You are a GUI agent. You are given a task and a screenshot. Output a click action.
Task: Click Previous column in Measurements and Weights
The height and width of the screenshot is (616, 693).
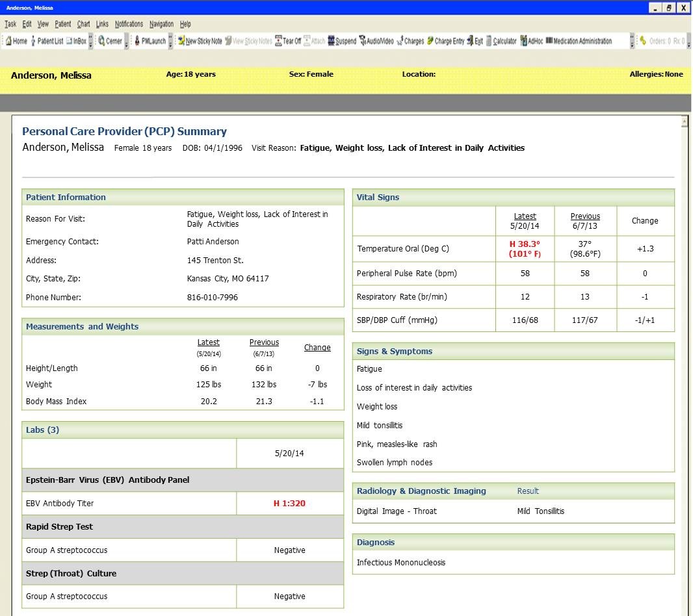(264, 342)
